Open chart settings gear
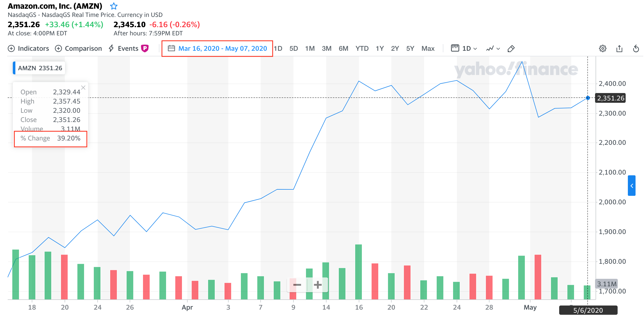644x325 pixels. coord(603,48)
